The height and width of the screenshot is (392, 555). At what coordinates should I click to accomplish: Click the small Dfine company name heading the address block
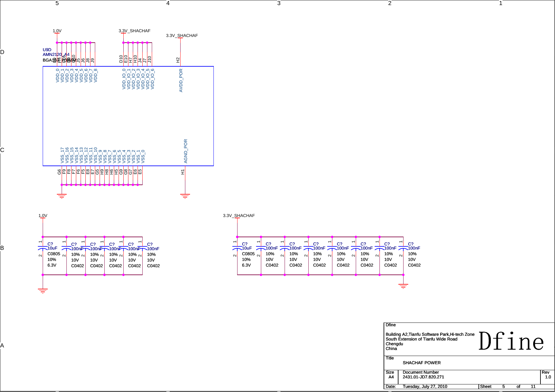tap(391, 325)
